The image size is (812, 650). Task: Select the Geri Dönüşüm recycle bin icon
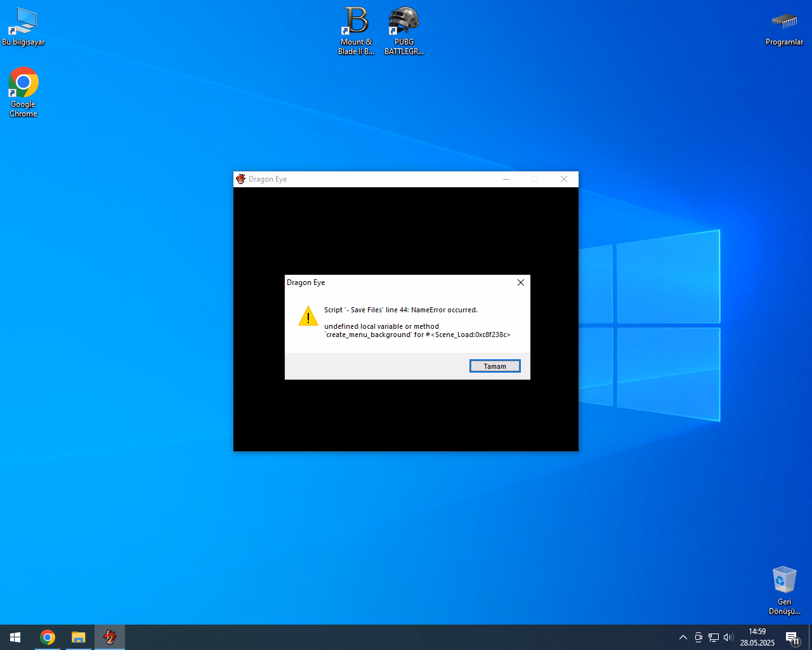[785, 590]
